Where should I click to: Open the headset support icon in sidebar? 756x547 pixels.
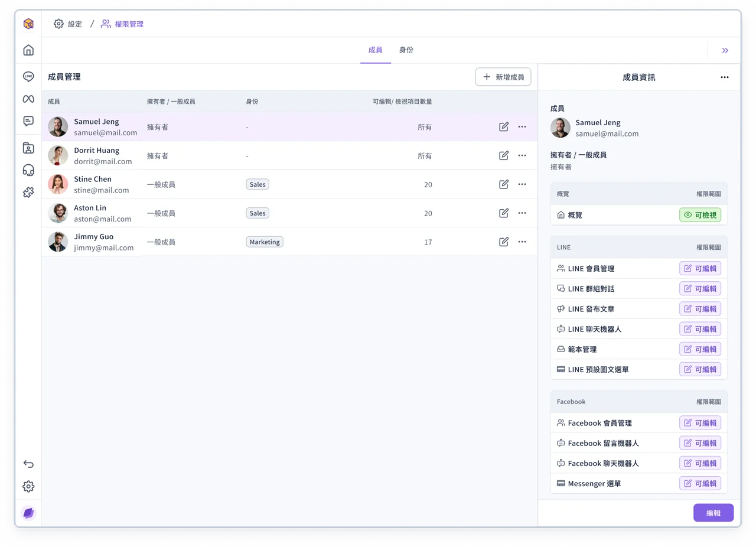coord(28,170)
